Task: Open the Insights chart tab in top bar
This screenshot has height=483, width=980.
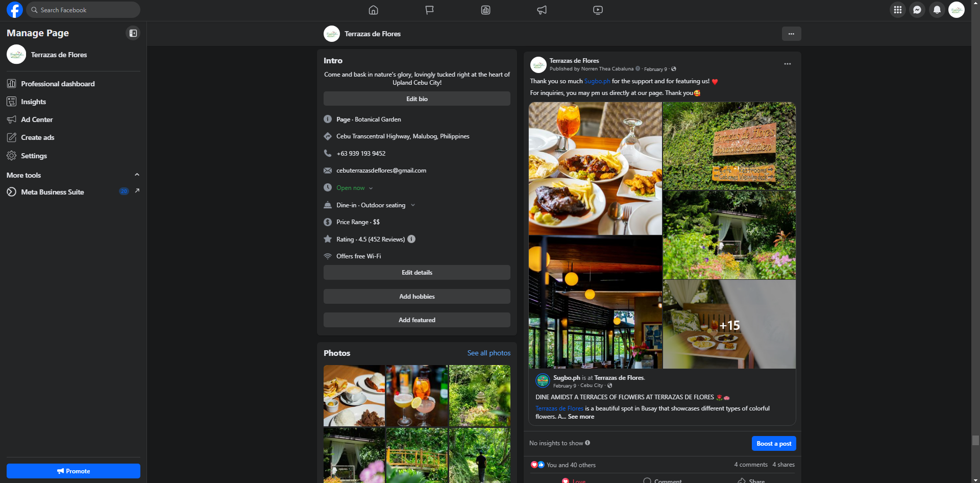Action: point(486,10)
